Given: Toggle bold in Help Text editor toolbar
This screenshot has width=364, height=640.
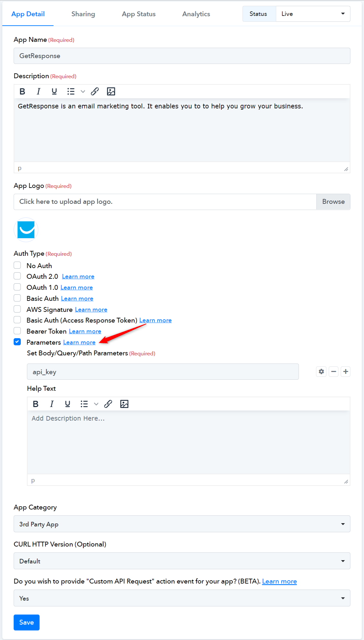Looking at the screenshot, I should (x=36, y=404).
